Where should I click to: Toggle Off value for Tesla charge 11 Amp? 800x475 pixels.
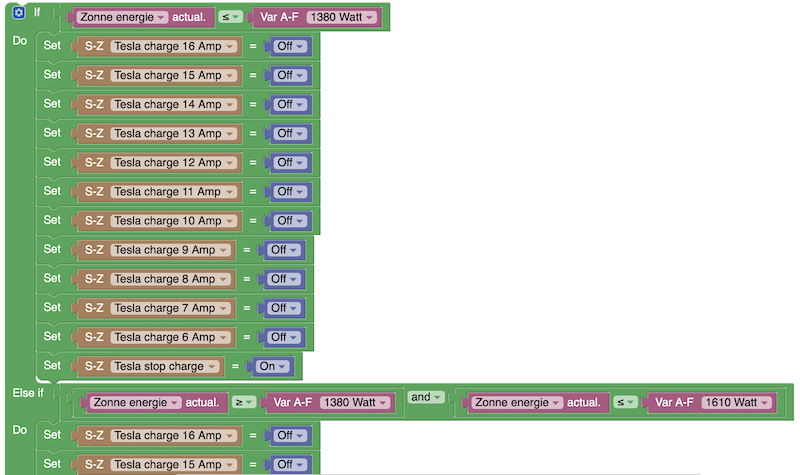(x=290, y=192)
